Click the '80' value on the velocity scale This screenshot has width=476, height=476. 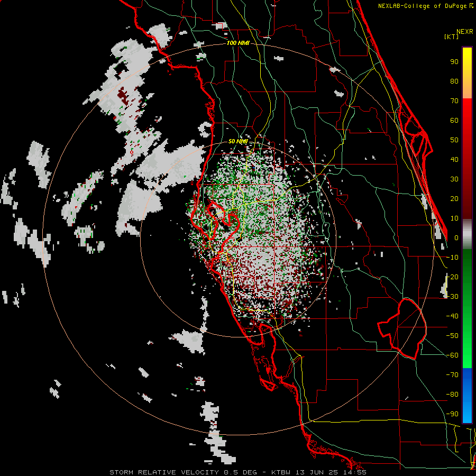[454, 81]
